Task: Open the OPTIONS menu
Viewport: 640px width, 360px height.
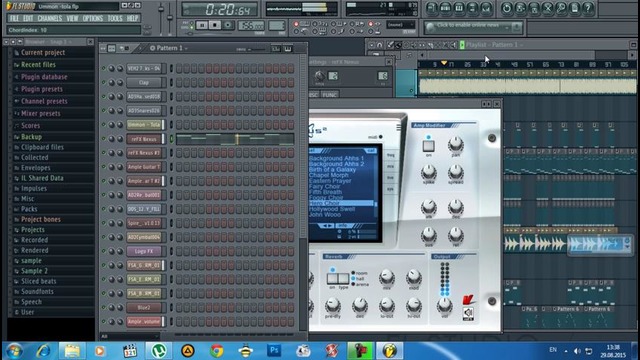Action: (93, 18)
